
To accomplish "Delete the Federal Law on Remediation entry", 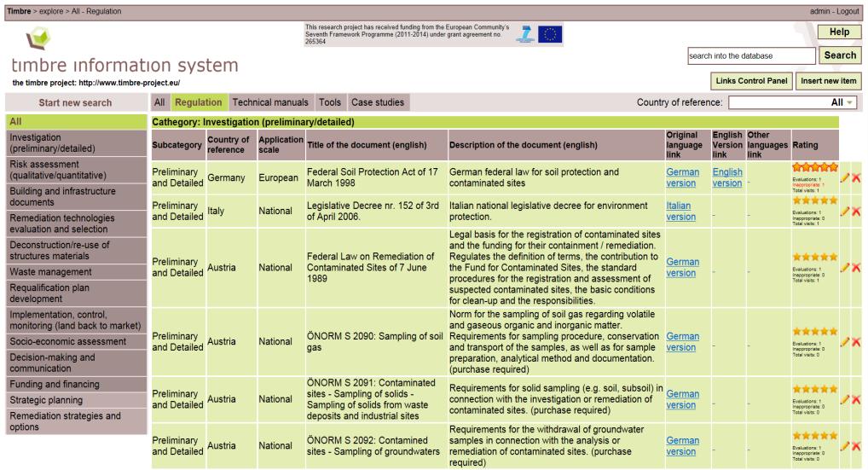I will pos(856,267).
